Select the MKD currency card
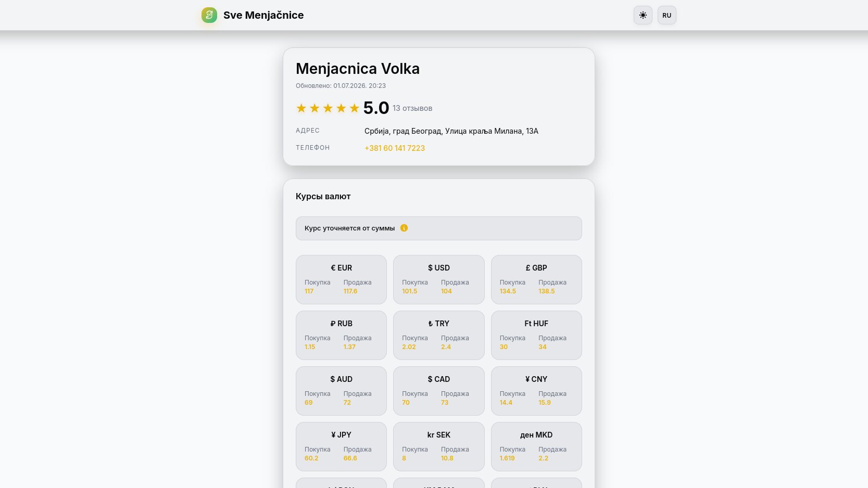Screen dimensions: 868x488 pos(536,446)
